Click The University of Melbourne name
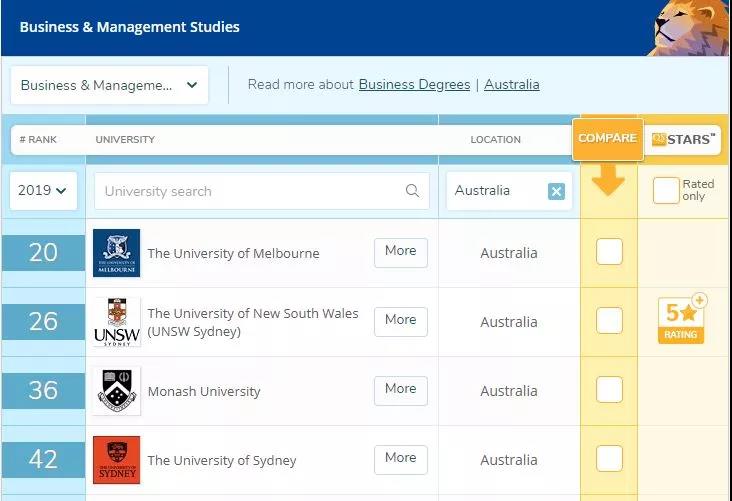The image size is (732, 501). pos(233,254)
